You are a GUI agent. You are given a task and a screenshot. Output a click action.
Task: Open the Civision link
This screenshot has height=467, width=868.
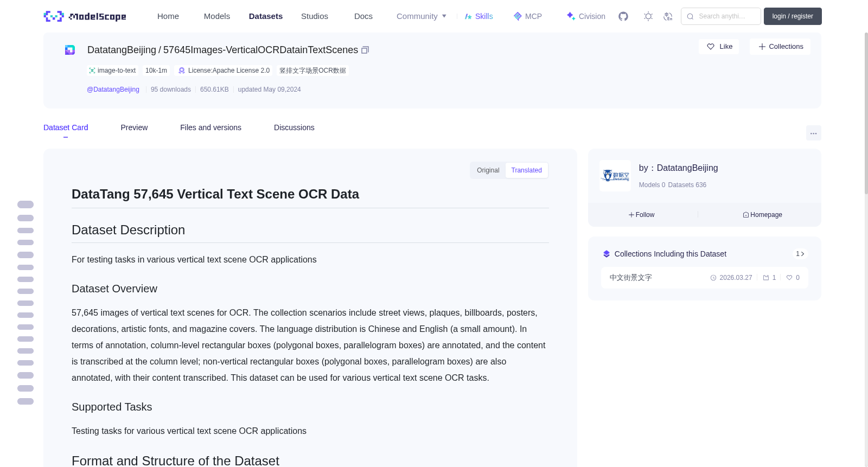coord(586,16)
